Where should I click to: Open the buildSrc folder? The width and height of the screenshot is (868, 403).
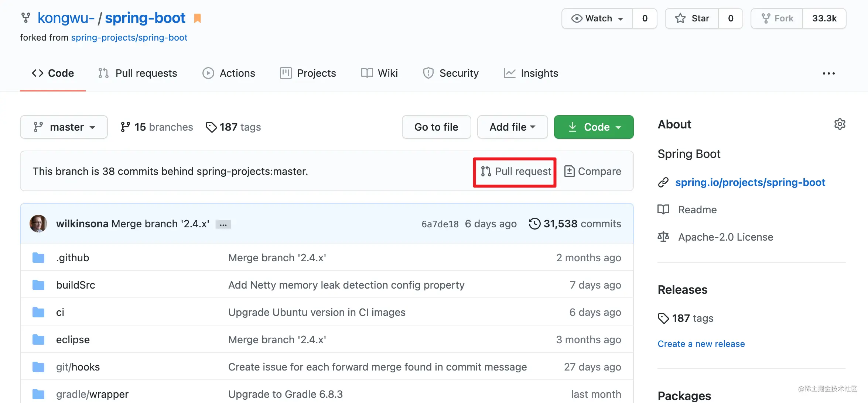coord(75,285)
